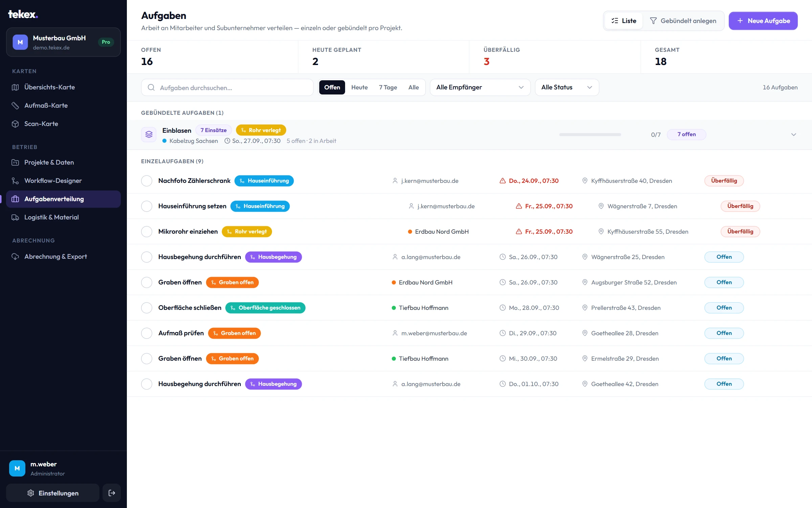The width and height of the screenshot is (812, 508).
Task: Click the stacked layers icon for Einblasen
Action: 149,135
